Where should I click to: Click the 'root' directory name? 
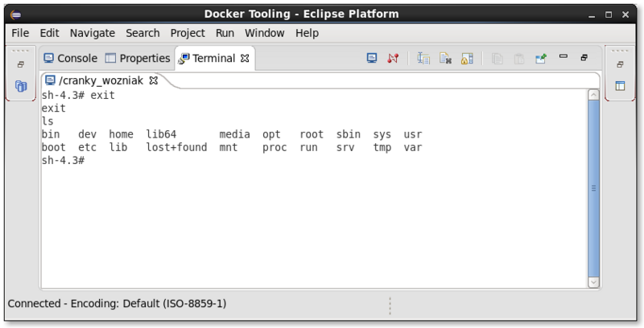(312, 134)
